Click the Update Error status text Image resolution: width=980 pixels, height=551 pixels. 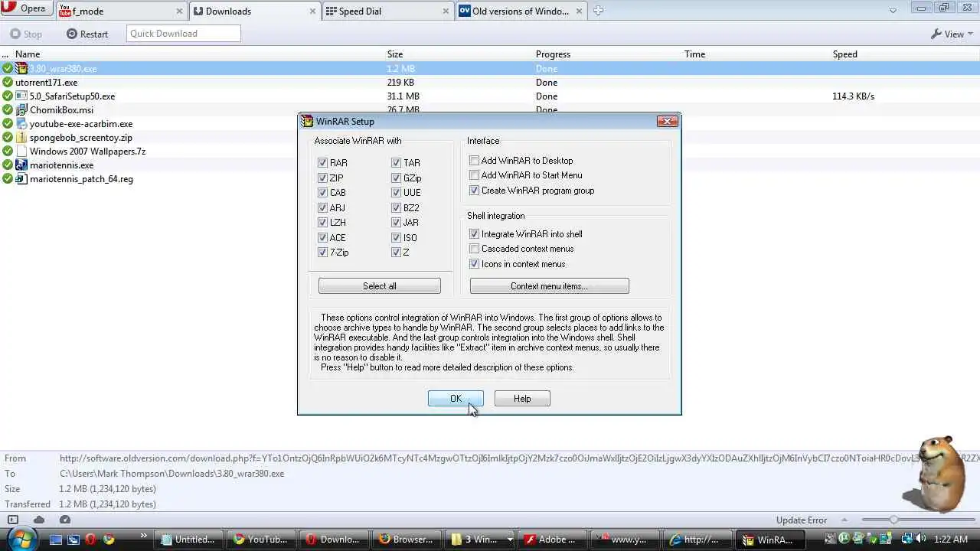(802, 520)
